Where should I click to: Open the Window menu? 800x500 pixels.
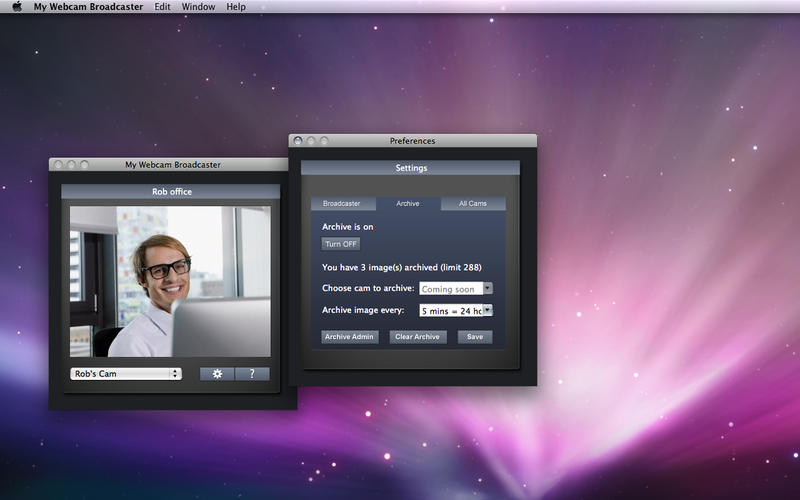tap(198, 7)
